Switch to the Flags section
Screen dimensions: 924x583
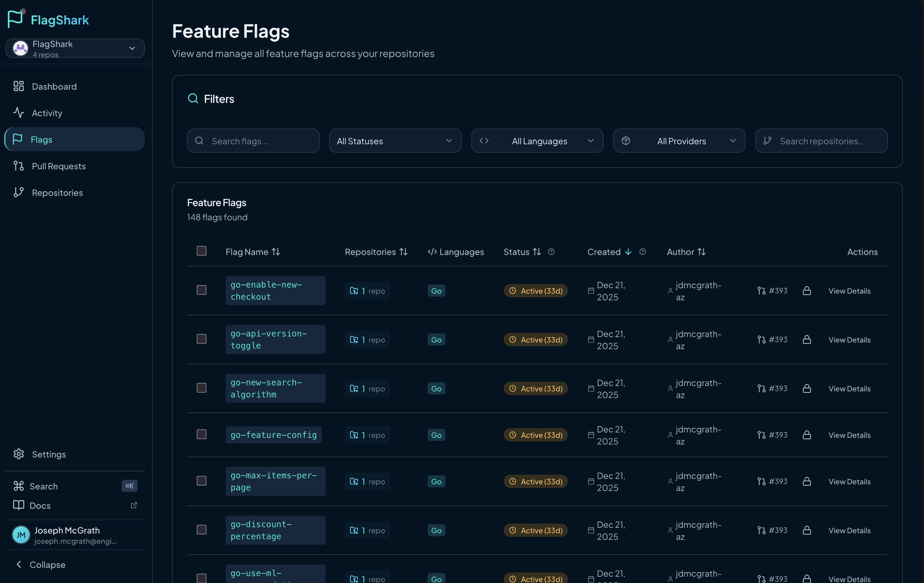click(x=41, y=139)
